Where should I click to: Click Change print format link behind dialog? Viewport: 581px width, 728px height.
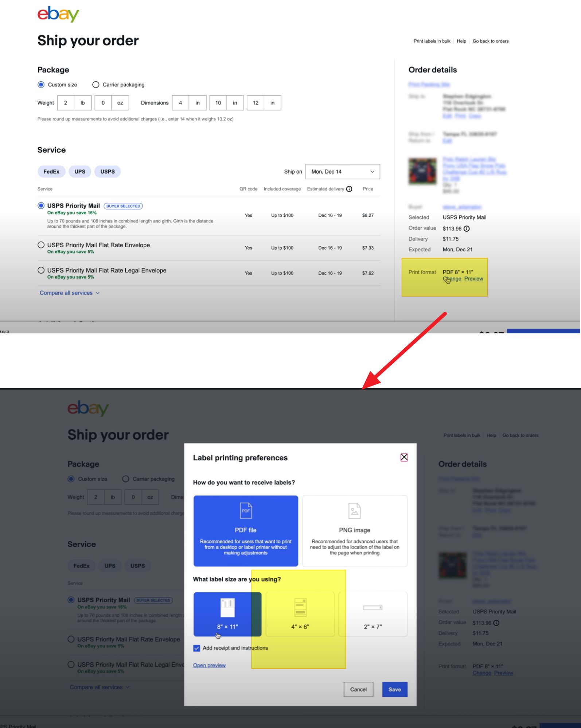pos(482,673)
